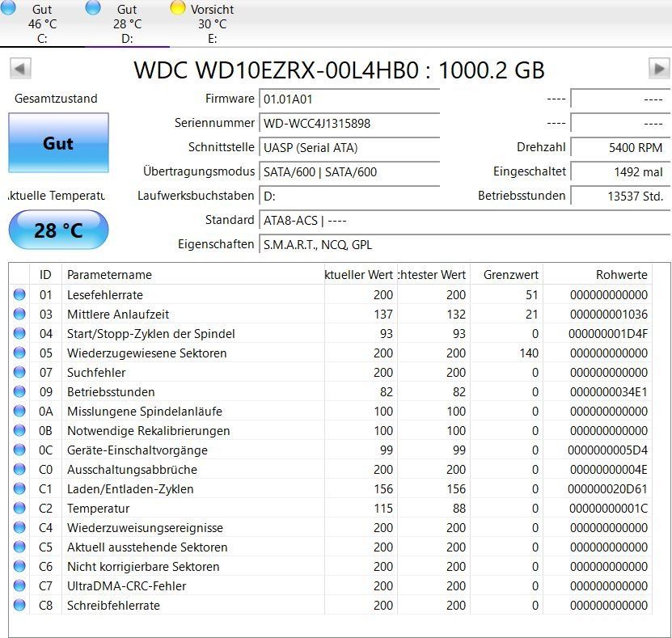Image resolution: width=672 pixels, height=638 pixels.
Task: Click the Drehzahl value 5400 RPM
Action: pos(620,147)
